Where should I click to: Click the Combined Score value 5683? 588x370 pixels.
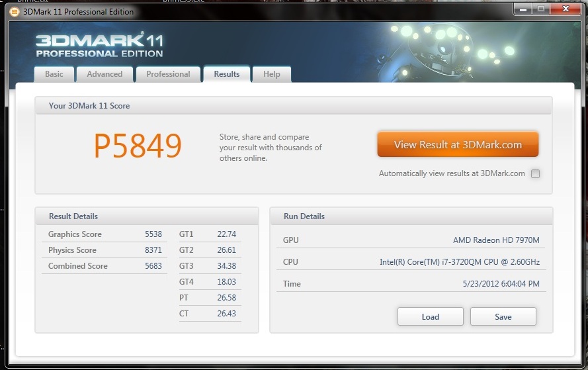tap(153, 265)
